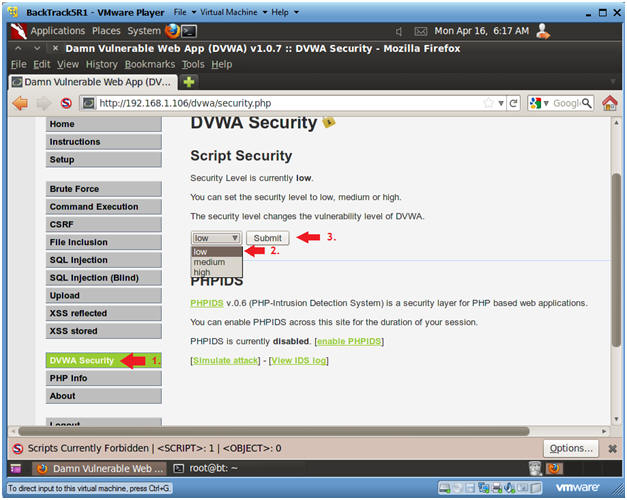This screenshot has width=627, height=500.
Task: Submit the security level
Action: [268, 238]
